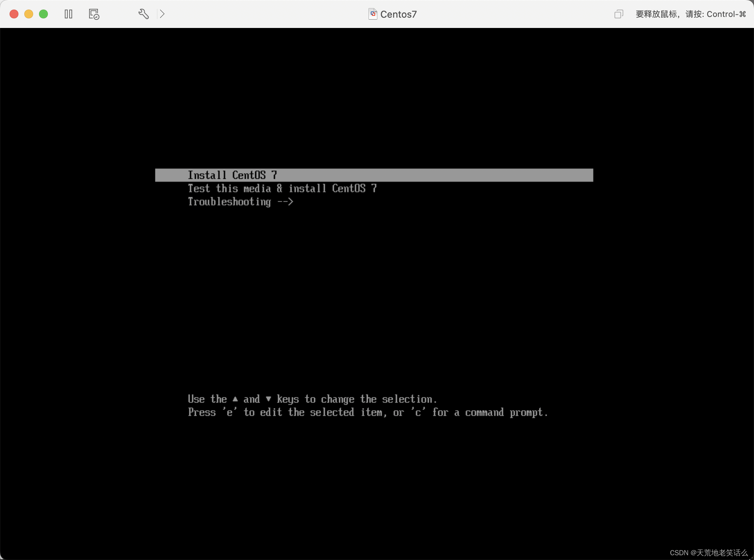Image resolution: width=754 pixels, height=560 pixels.
Task: Toggle single window mode icon
Action: pos(619,14)
